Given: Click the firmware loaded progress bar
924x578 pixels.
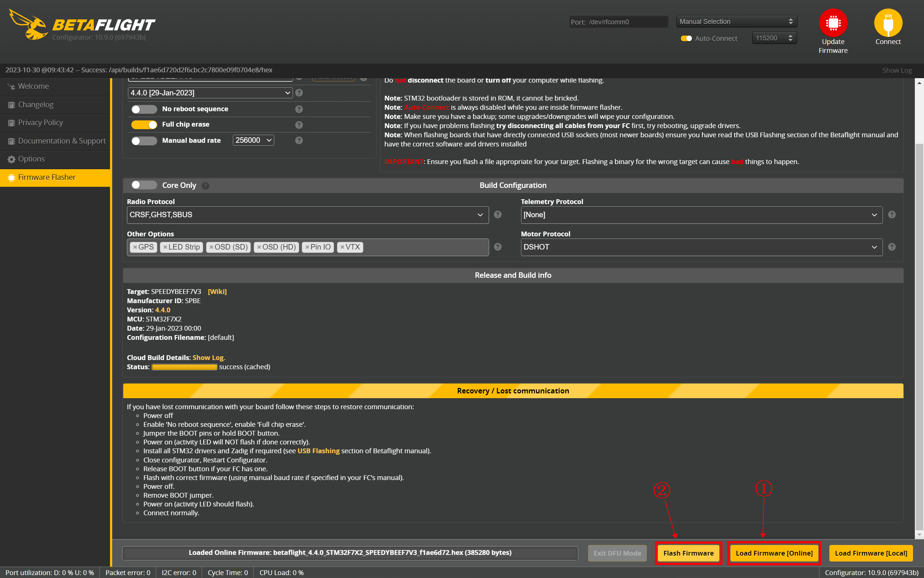Looking at the screenshot, I should 350,553.
